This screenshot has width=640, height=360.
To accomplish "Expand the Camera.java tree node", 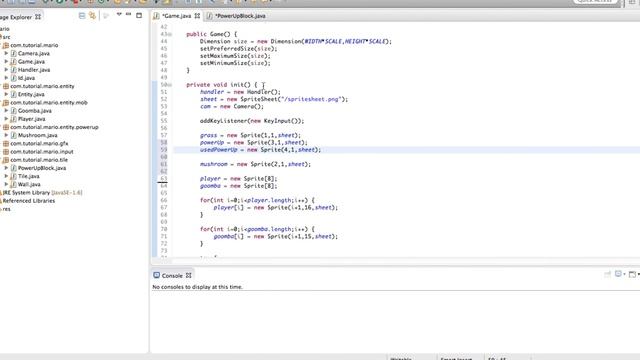I will click(x=6, y=53).
